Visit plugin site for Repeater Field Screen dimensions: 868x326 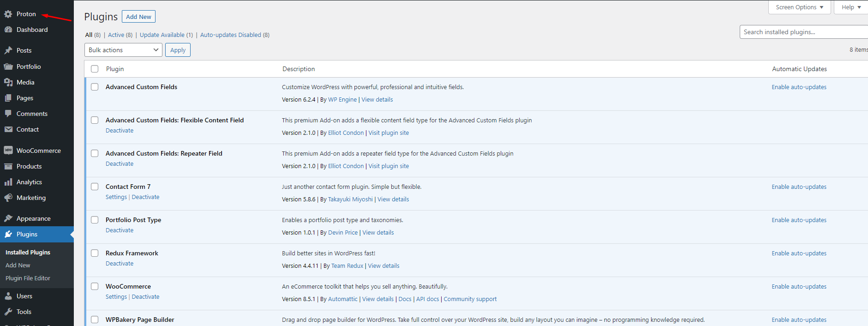389,166
